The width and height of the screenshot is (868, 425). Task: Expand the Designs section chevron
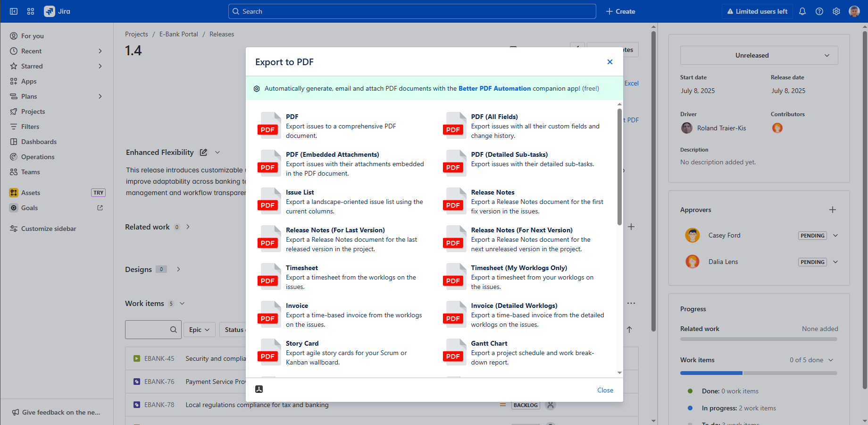click(178, 269)
